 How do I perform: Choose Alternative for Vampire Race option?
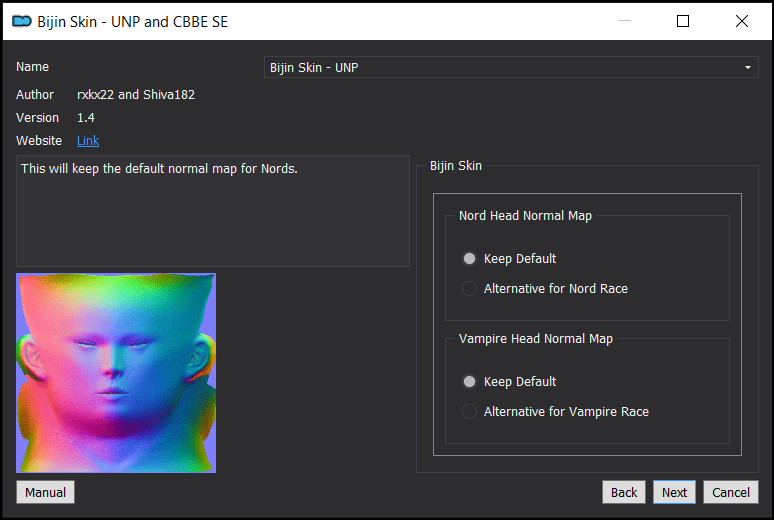[x=555, y=411]
